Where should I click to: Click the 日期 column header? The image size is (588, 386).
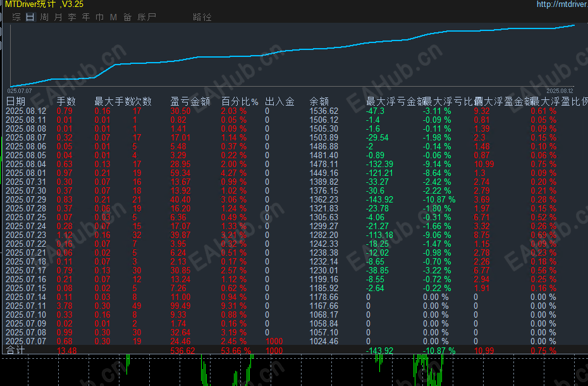pyautogui.click(x=16, y=101)
